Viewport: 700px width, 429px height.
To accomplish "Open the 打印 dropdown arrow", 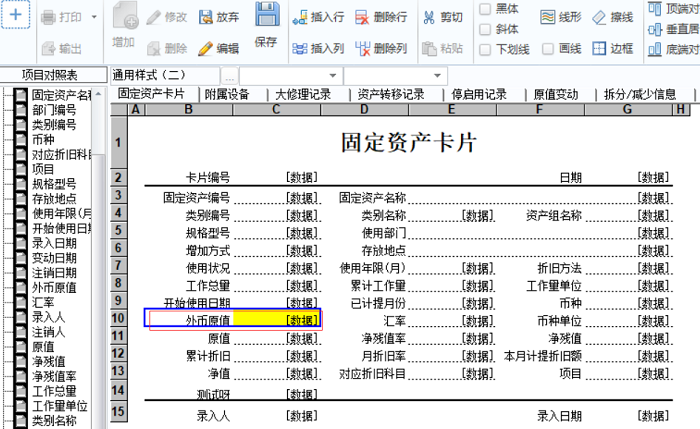I will (94, 17).
